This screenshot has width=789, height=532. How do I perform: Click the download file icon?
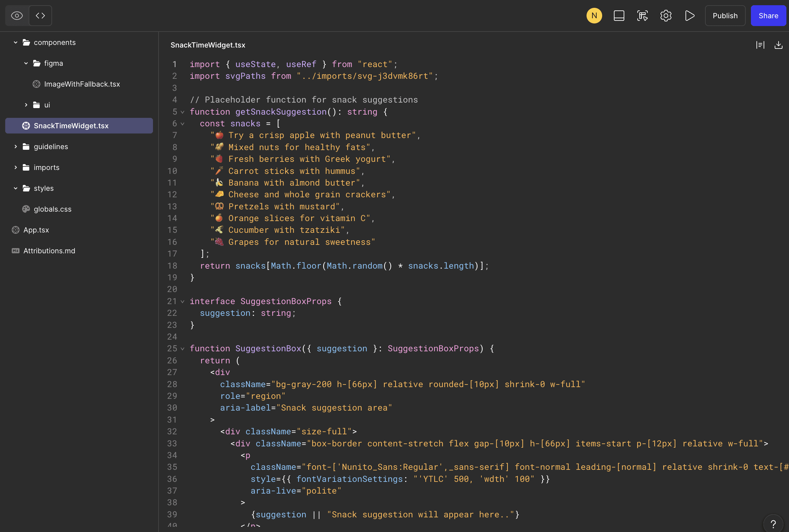pos(778,45)
